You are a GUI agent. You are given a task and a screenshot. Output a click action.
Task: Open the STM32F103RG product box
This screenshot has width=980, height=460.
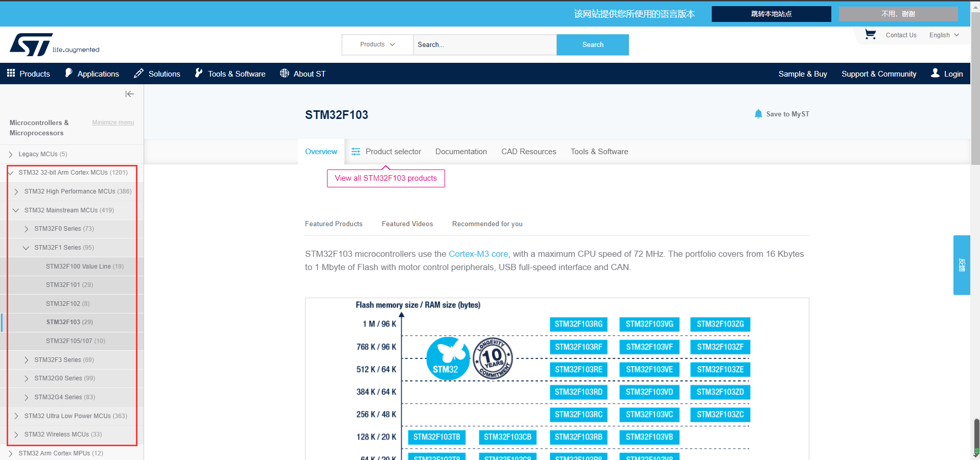click(x=578, y=324)
